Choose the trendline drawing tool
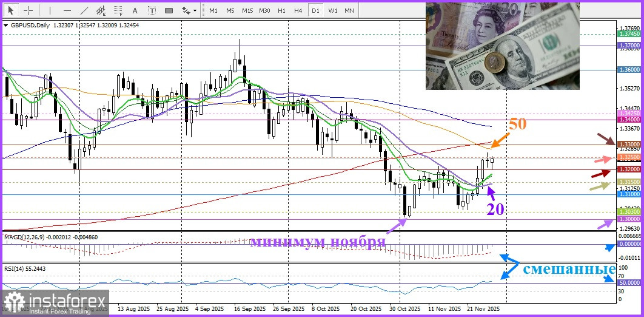 point(84,10)
